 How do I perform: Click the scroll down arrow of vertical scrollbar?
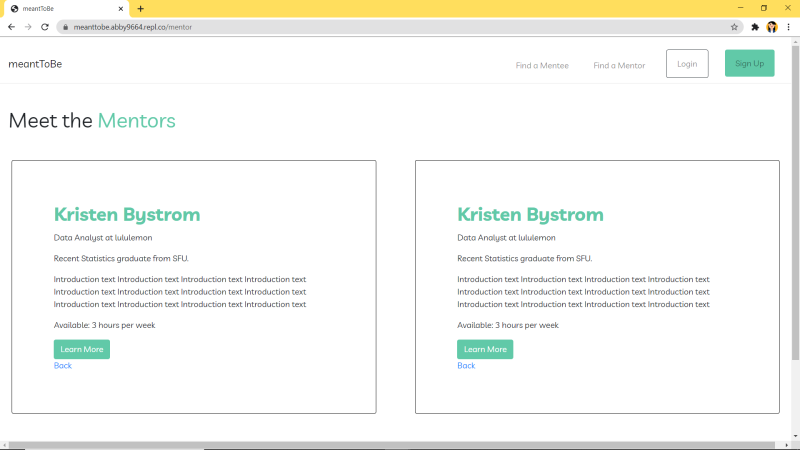795,437
